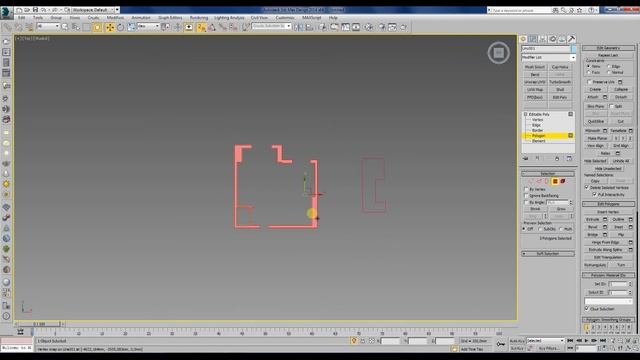Click the Go to Start playback button
Image resolution: width=640 pixels, height=360 pixels.
[x=570, y=340]
